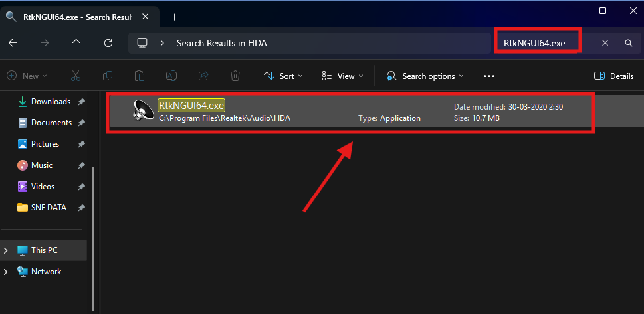Go back with the Back arrow
Image resolution: width=644 pixels, height=314 pixels.
[x=13, y=43]
